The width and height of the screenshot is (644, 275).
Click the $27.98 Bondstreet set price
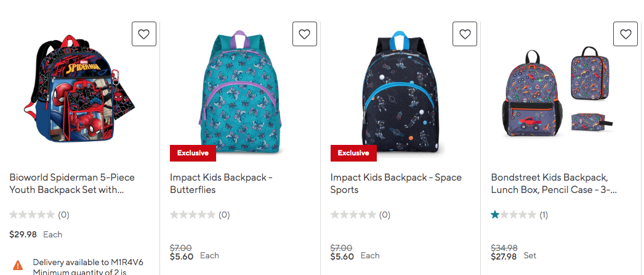click(x=504, y=257)
